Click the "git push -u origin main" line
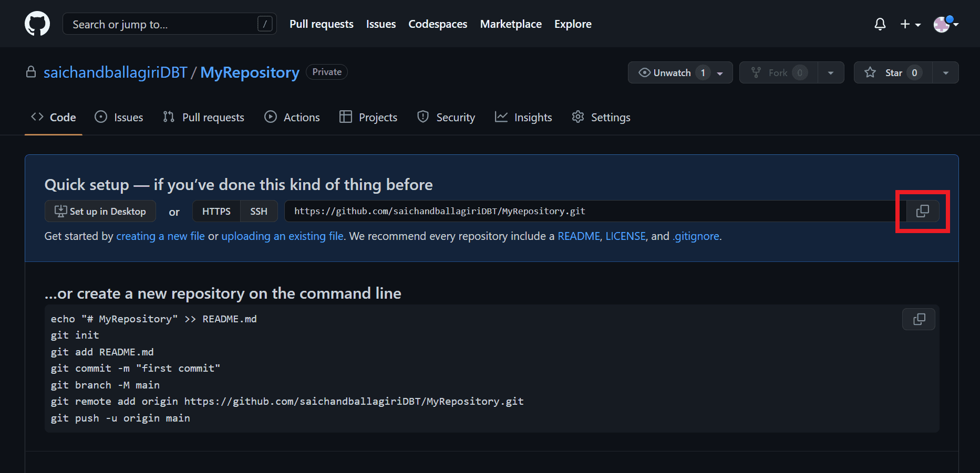 point(120,418)
